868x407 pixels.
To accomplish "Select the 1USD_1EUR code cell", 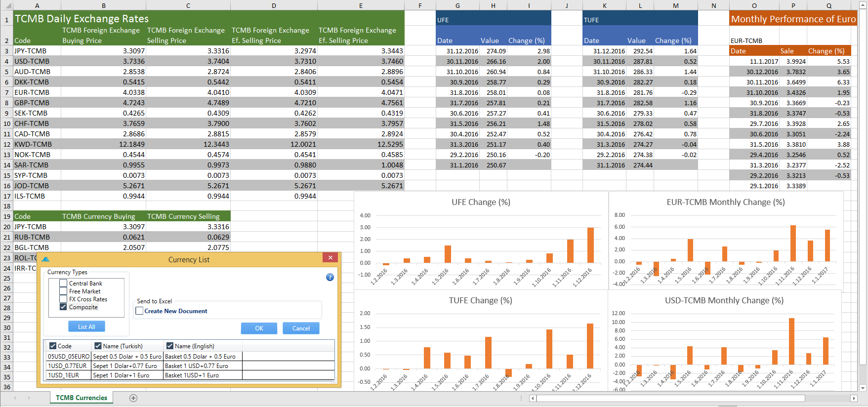I will [x=69, y=375].
